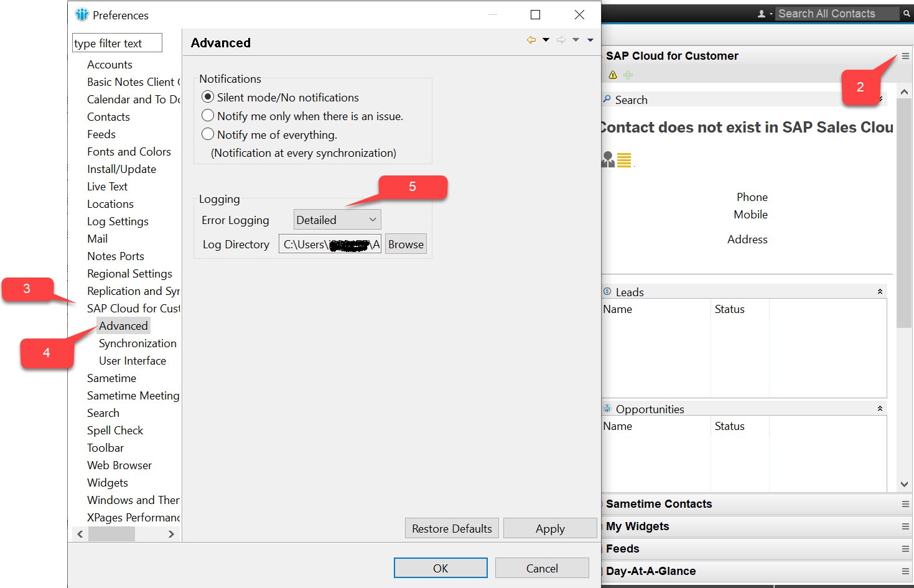Select SAP Cloud for Customer tree node
This screenshot has width=914, height=588.
point(134,309)
